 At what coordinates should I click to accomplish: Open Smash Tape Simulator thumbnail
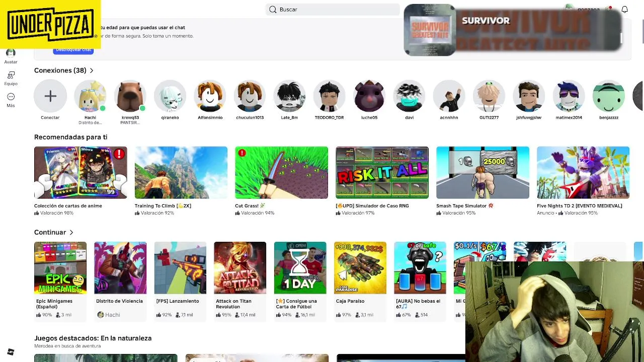pyautogui.click(x=482, y=172)
